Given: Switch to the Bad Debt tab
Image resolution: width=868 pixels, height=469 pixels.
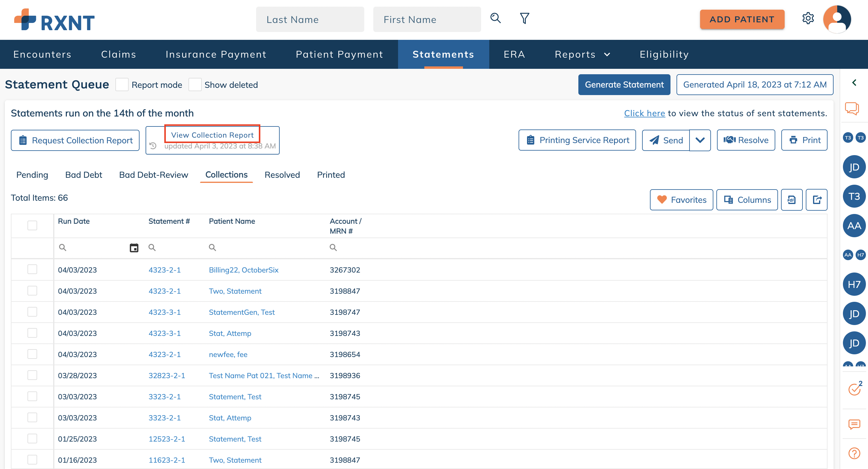Looking at the screenshot, I should tap(84, 175).
